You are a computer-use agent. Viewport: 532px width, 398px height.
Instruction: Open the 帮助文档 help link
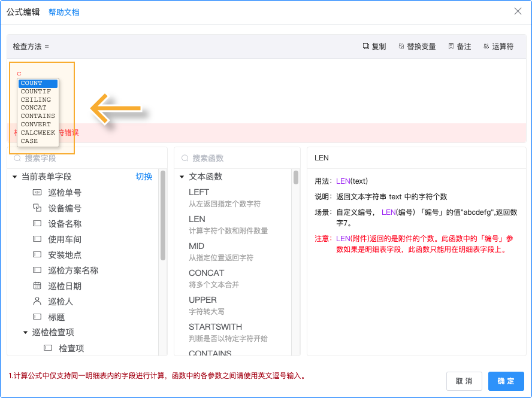click(x=64, y=11)
